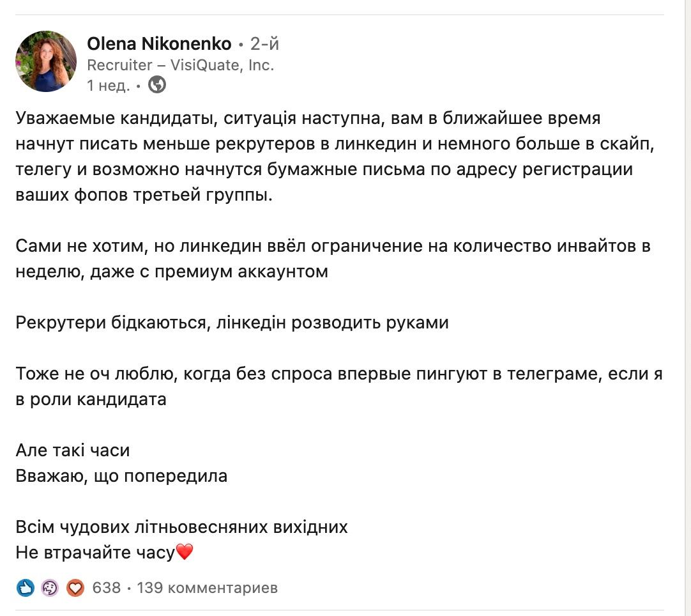The width and height of the screenshot is (691, 616).
Task: Click the orange heart Love reaction icon
Action: [75, 587]
